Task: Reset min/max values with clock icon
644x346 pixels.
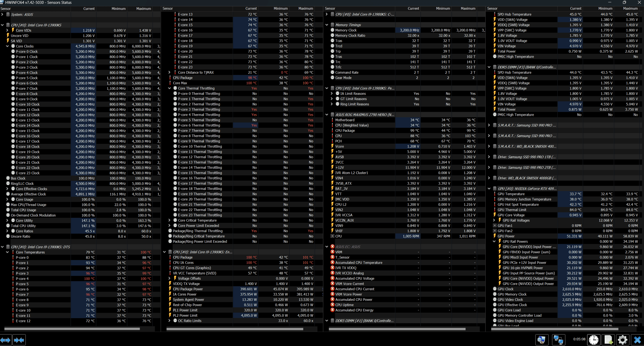Action: click(x=594, y=340)
